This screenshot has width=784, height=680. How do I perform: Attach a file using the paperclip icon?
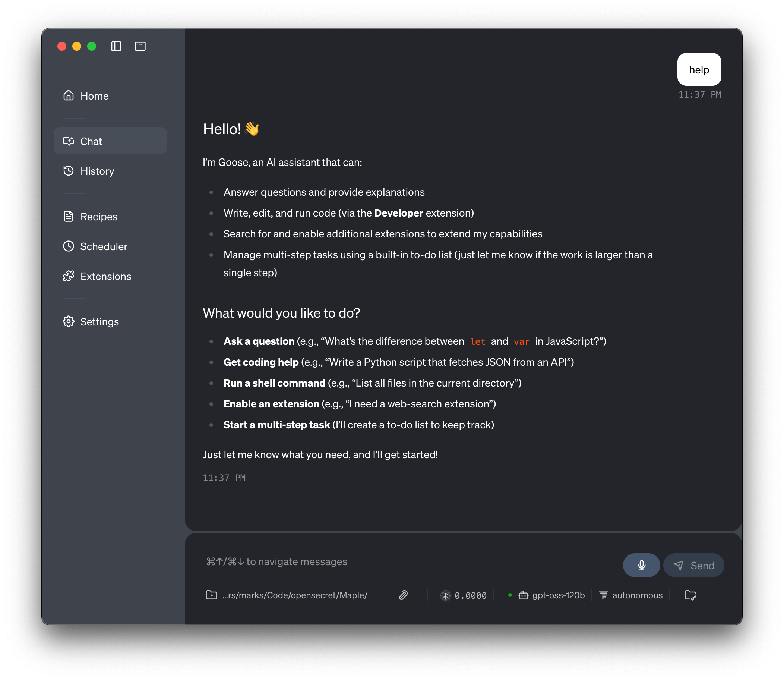tap(403, 595)
